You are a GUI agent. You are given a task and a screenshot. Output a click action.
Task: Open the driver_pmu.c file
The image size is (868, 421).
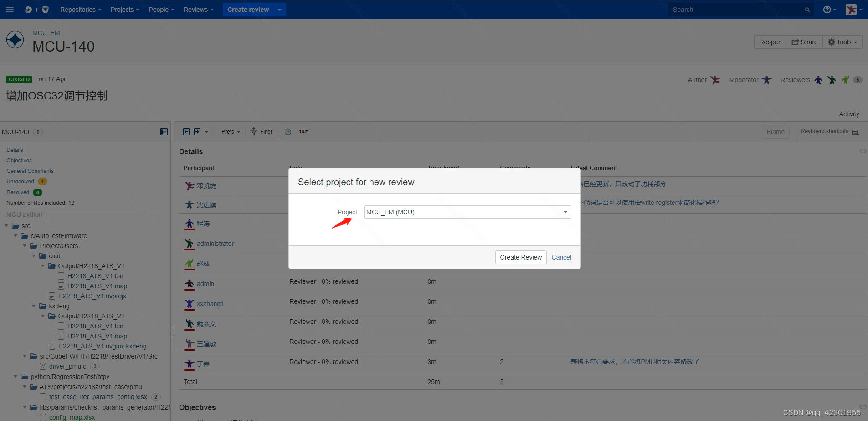[x=67, y=366]
